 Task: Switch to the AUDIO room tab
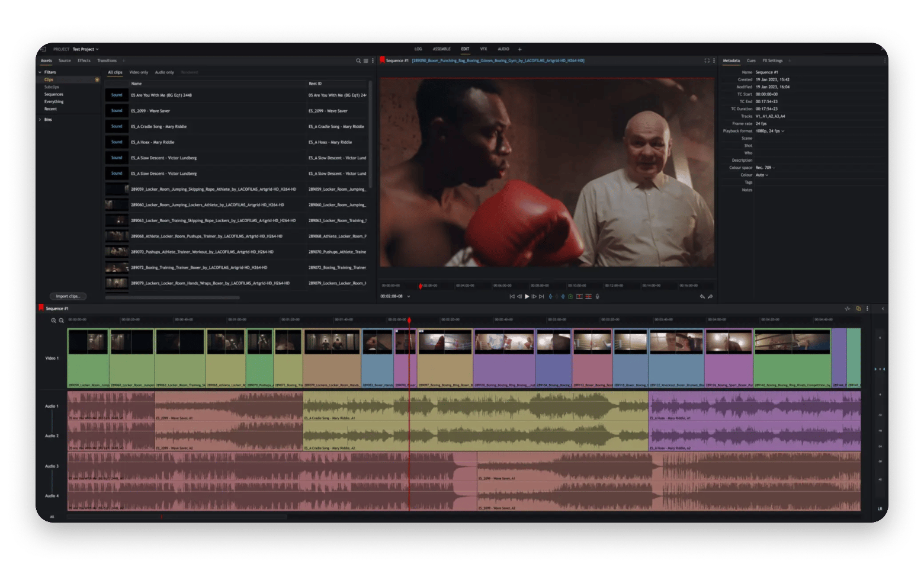coord(503,49)
